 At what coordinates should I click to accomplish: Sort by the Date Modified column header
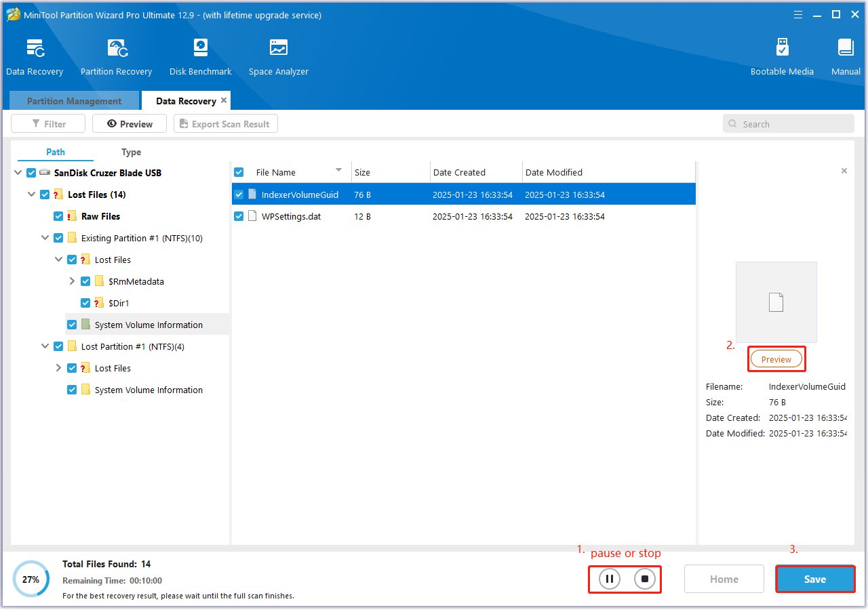(608, 172)
